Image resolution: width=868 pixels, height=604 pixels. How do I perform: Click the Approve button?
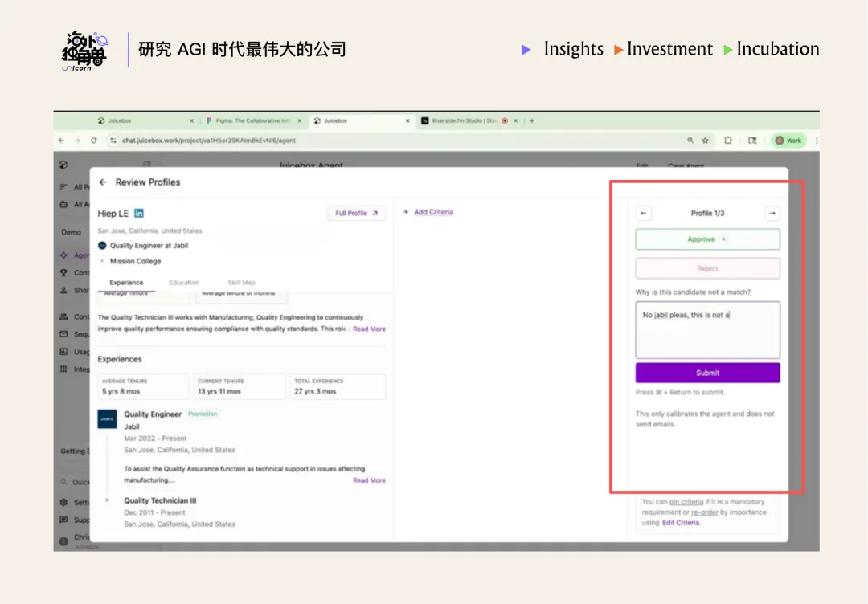707,239
